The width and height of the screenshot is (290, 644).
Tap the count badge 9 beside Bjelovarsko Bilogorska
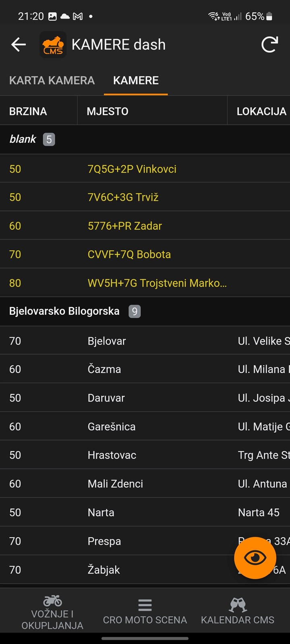click(135, 312)
